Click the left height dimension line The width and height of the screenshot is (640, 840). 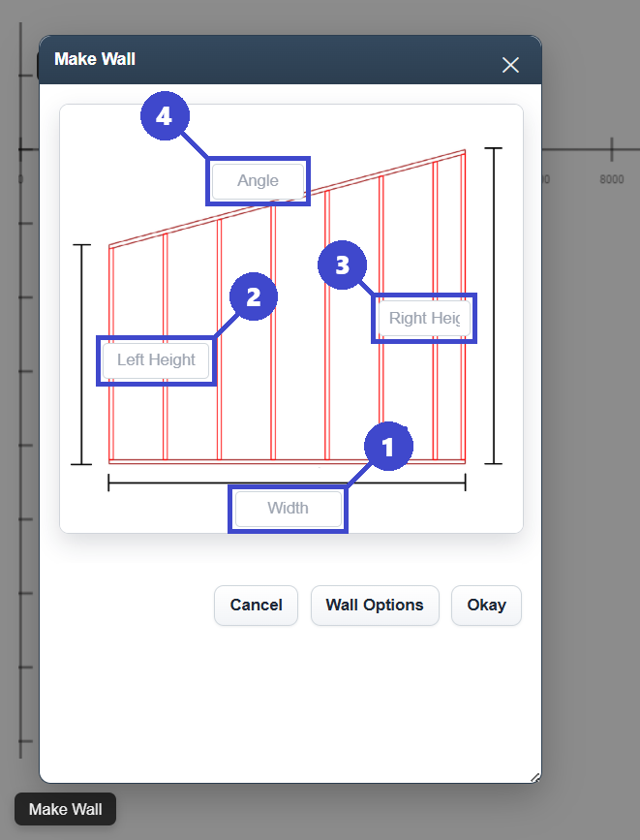tap(82, 354)
